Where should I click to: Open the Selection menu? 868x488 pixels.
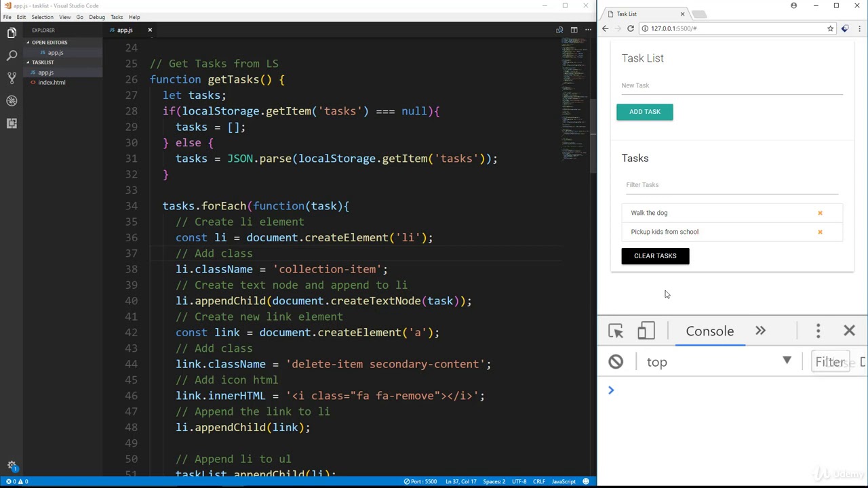42,17
